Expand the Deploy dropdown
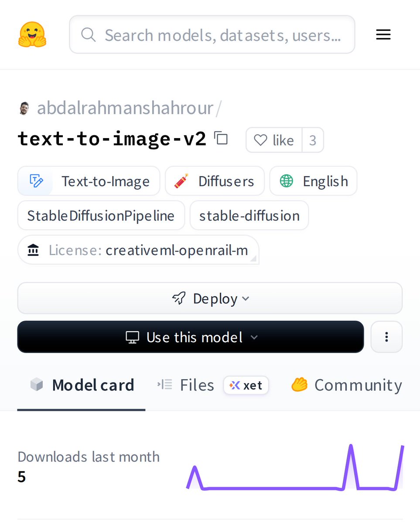The width and height of the screenshot is (420, 523). pos(210,299)
